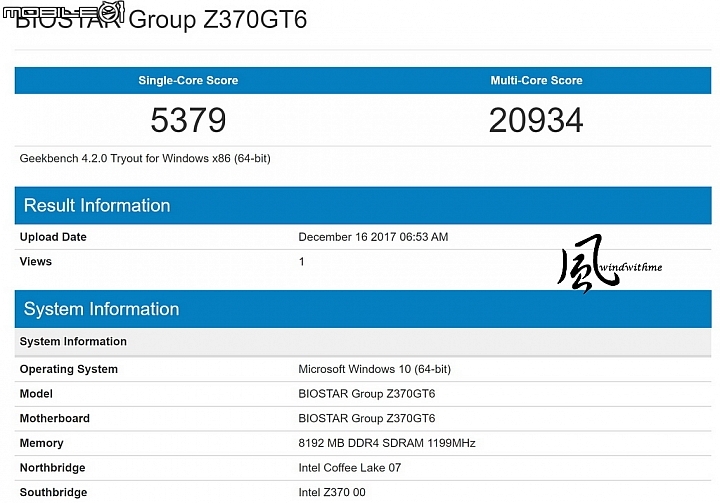Click the single-core score value 5379
The image size is (720, 503).
pos(188,120)
